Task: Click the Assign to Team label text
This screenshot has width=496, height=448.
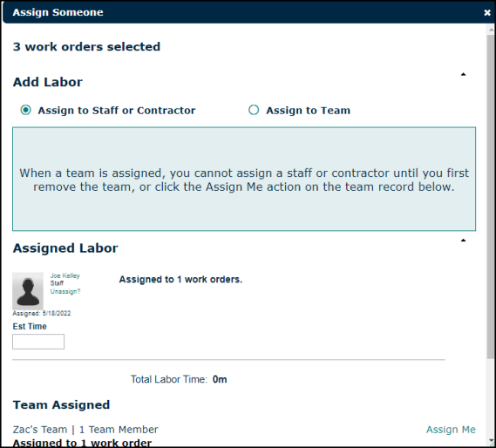Action: pos(308,111)
